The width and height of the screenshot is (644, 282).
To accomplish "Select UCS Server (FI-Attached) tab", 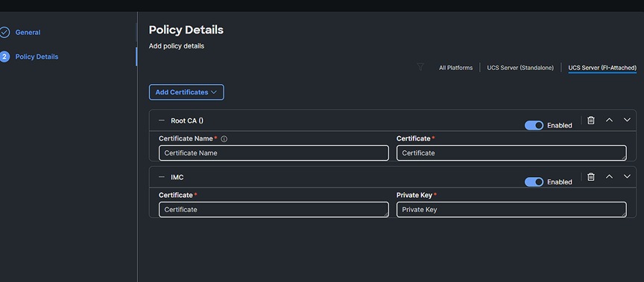I will (602, 68).
